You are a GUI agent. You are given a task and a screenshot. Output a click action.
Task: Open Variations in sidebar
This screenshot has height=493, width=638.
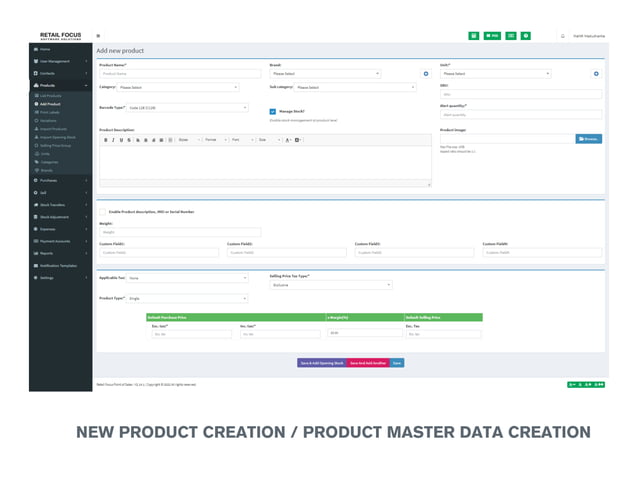pyautogui.click(x=48, y=120)
